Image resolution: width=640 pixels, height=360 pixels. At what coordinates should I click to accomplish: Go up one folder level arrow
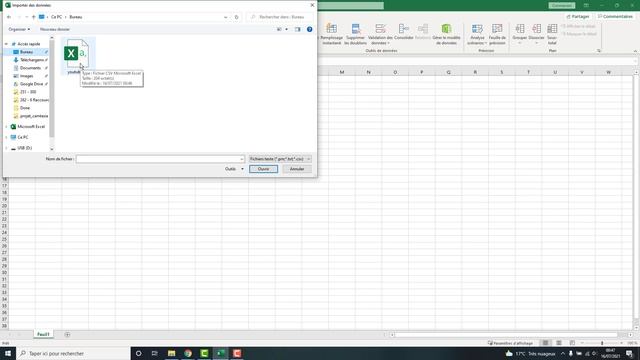pos(33,17)
